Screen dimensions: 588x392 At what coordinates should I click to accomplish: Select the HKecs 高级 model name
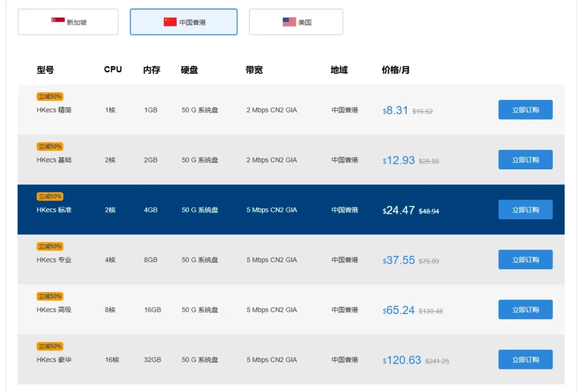point(54,310)
